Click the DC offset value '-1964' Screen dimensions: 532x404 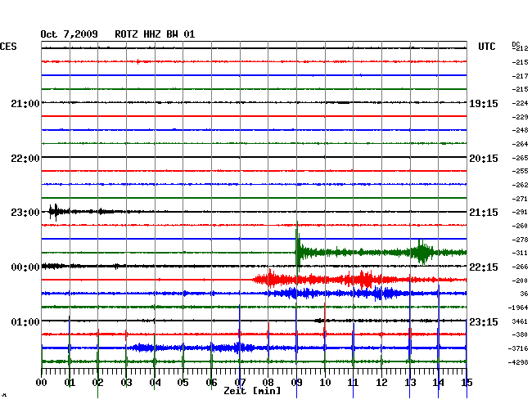518,307
